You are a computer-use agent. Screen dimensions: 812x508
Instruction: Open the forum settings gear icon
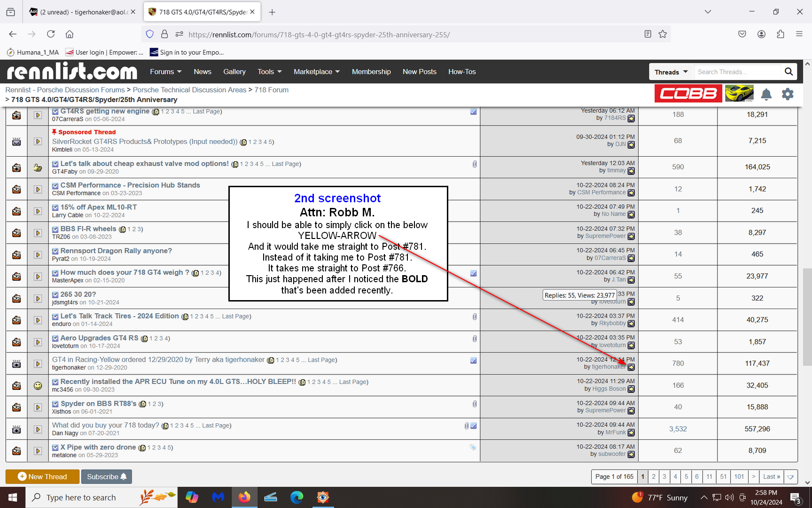tap(788, 94)
